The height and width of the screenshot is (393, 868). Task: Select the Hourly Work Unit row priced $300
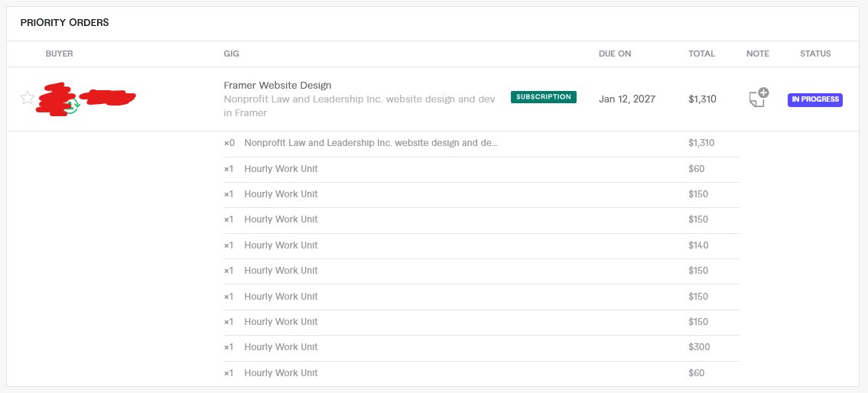(x=482, y=348)
